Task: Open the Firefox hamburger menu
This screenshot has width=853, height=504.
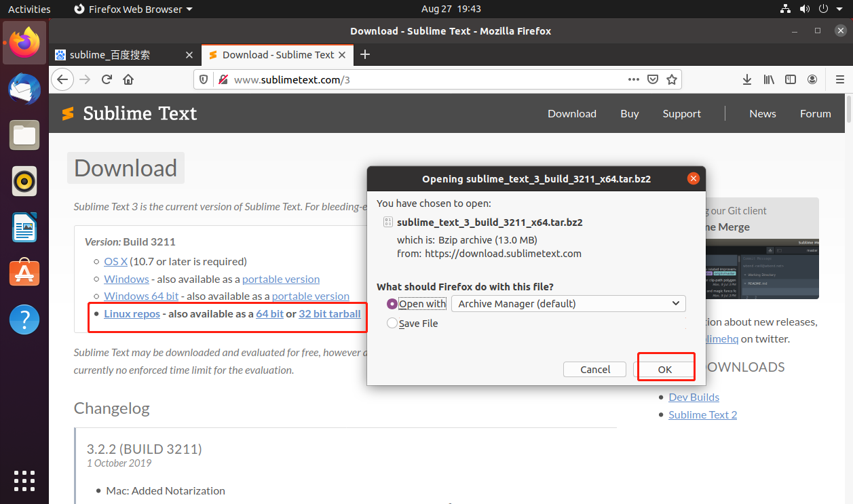Action: [x=839, y=79]
